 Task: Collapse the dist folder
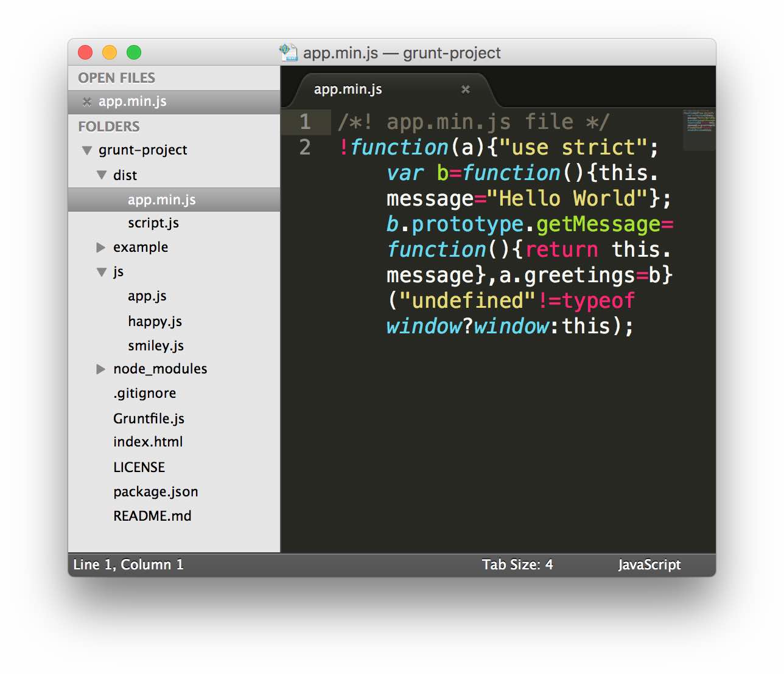coord(101,175)
